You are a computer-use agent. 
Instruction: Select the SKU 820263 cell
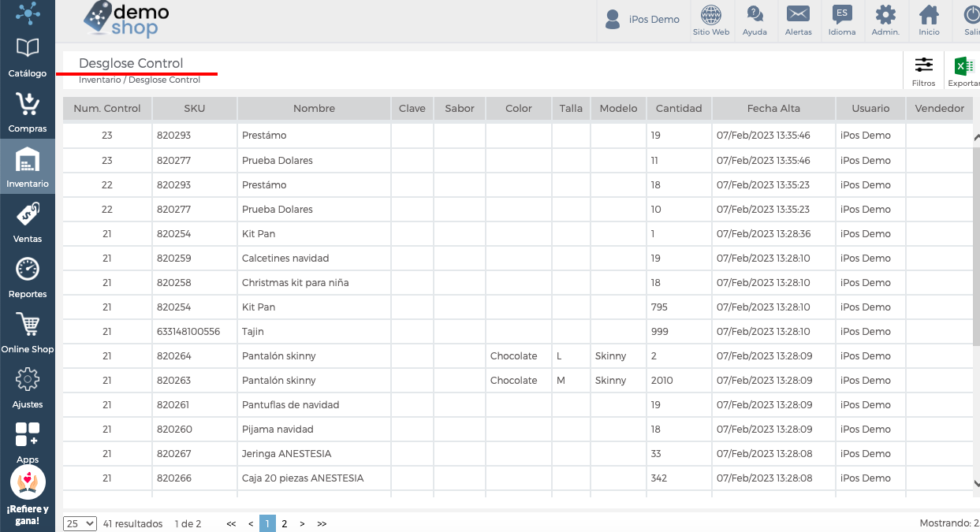(x=195, y=381)
